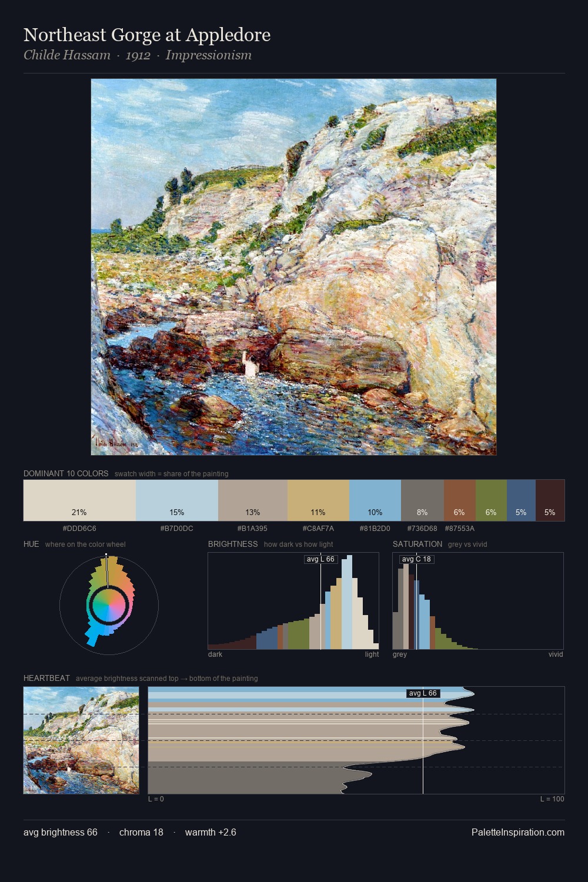
Task: Click the 'grey' saturation axis label
Action: click(x=400, y=654)
